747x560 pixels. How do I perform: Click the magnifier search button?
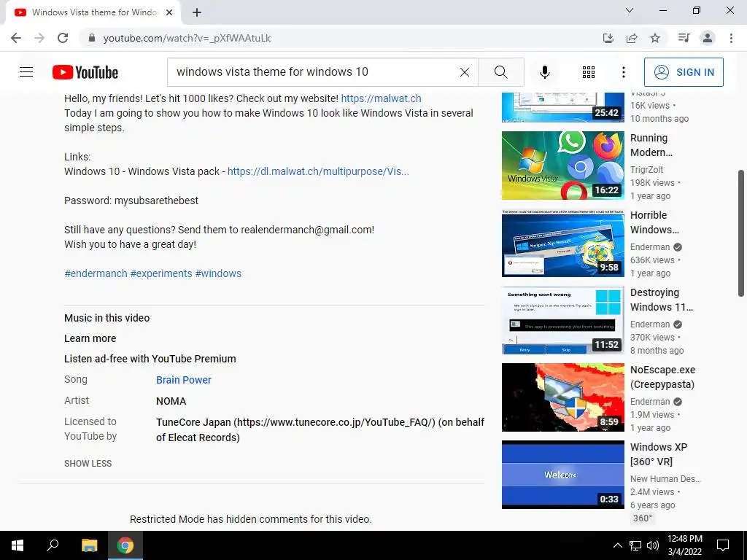[x=500, y=72]
